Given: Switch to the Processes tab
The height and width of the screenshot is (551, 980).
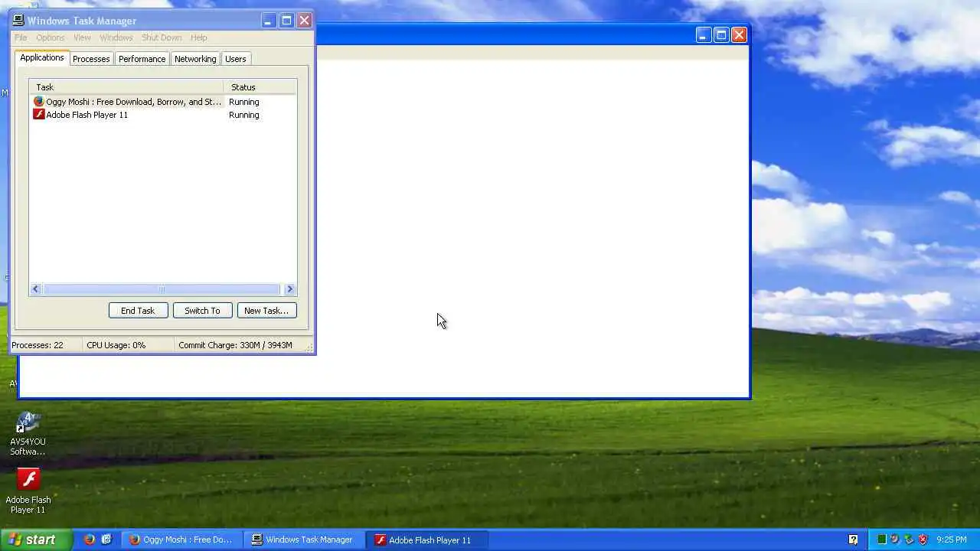Looking at the screenshot, I should 91,59.
